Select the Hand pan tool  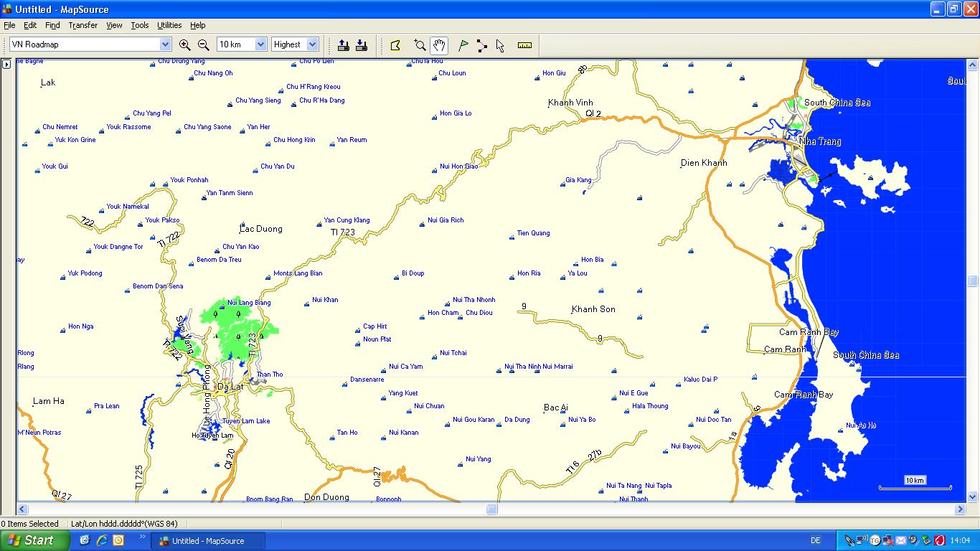(439, 45)
